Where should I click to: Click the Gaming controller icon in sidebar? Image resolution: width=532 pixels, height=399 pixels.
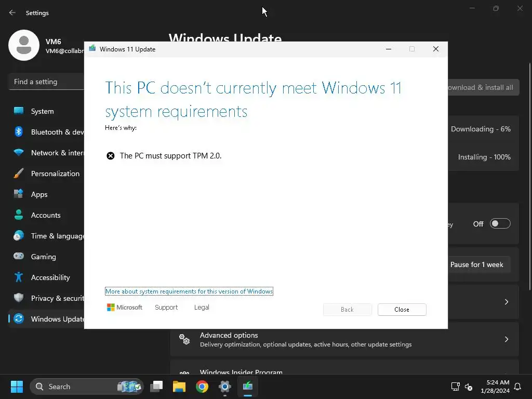(x=19, y=256)
